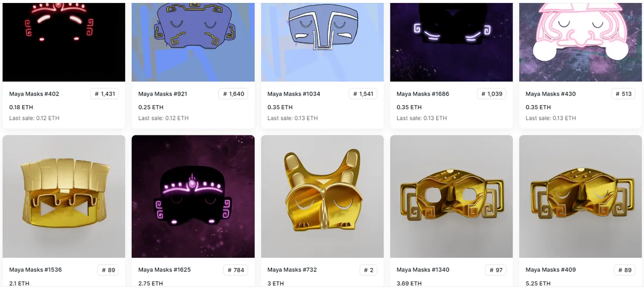Open the Maya Masks #402 thumbnail image
Screen dimensions: 644x288
coord(64,41)
